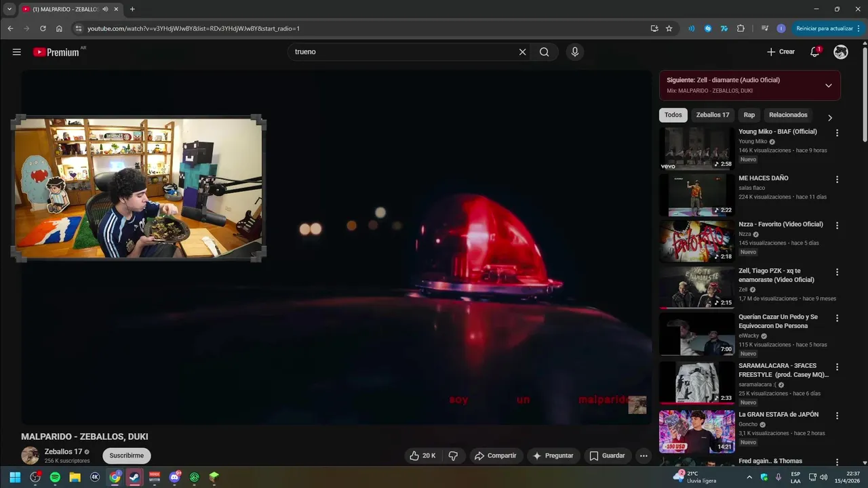This screenshot has width=868, height=488.
Task: Dislike the MALPARIDO video
Action: tap(454, 455)
